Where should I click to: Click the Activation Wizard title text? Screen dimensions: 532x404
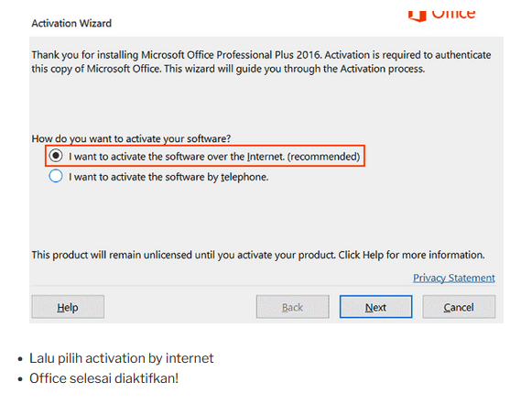pos(71,23)
